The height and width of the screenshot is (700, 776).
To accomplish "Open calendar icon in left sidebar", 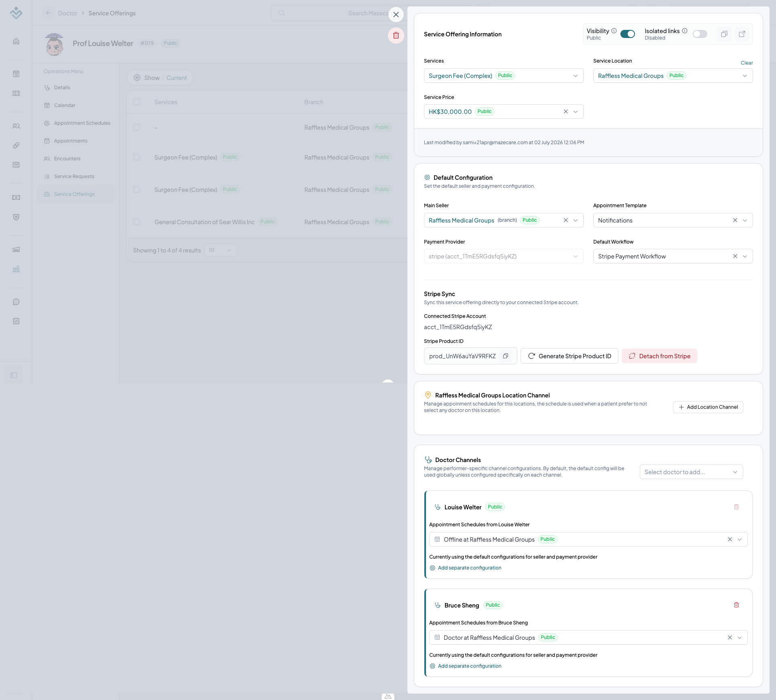I will [16, 74].
